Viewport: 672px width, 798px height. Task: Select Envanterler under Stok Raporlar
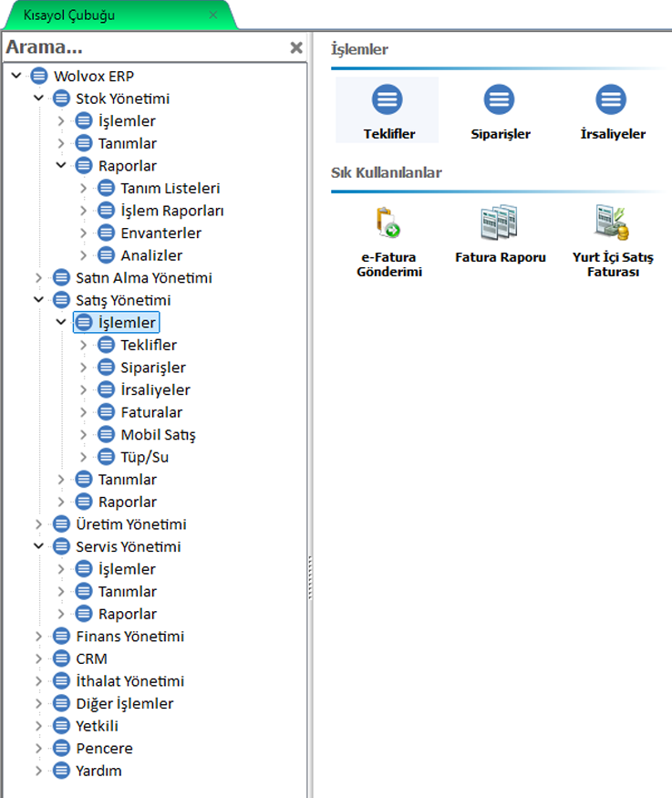coord(160,233)
